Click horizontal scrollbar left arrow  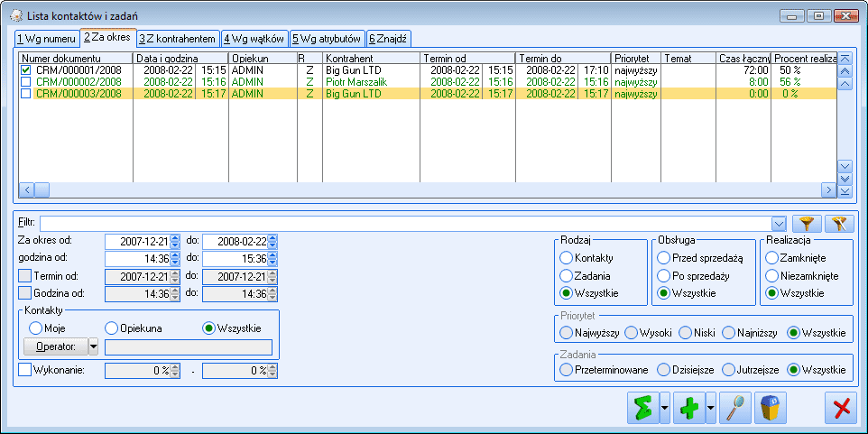(26, 189)
